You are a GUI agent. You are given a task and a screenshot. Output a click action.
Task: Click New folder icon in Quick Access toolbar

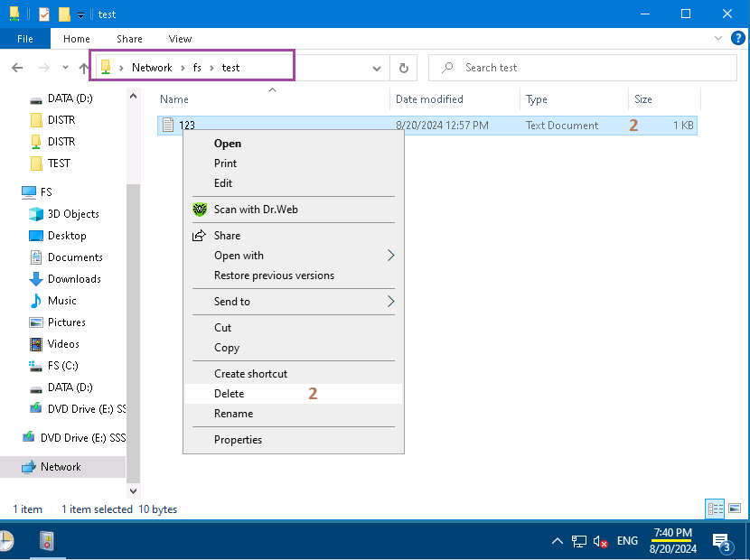point(64,14)
